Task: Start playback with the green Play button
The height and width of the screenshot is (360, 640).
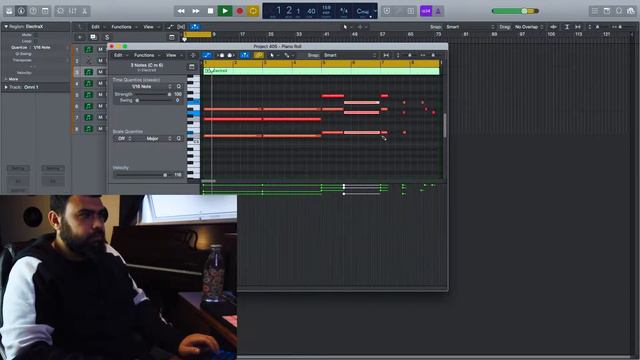Action: 224,11
